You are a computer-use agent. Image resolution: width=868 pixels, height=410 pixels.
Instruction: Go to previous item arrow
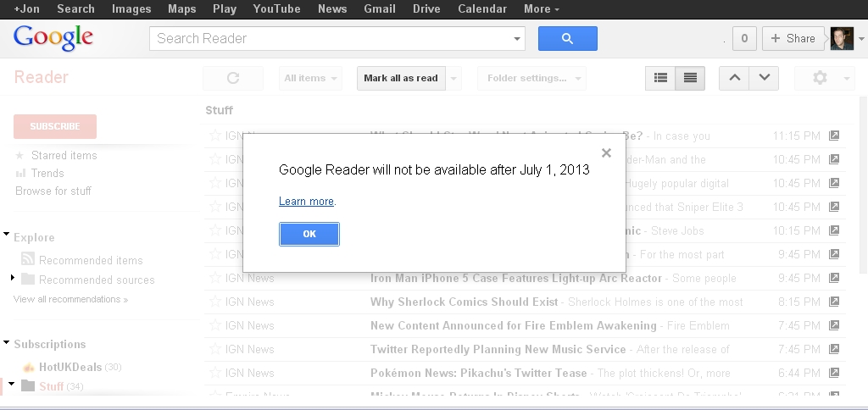point(734,78)
